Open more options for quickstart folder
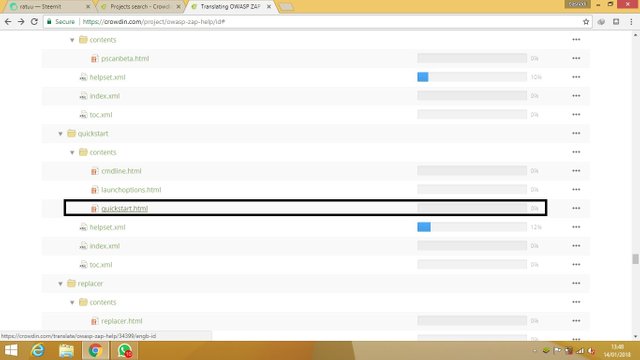640x360 pixels. [x=576, y=133]
